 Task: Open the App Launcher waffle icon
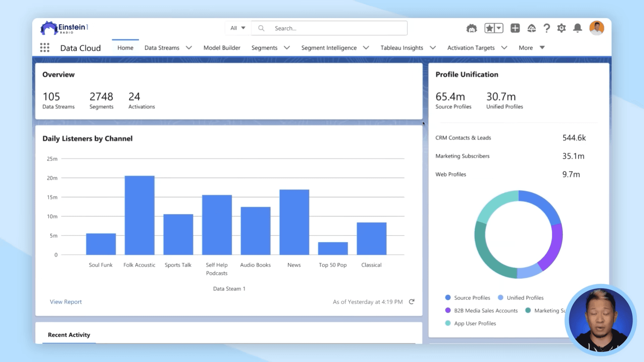[45, 48]
